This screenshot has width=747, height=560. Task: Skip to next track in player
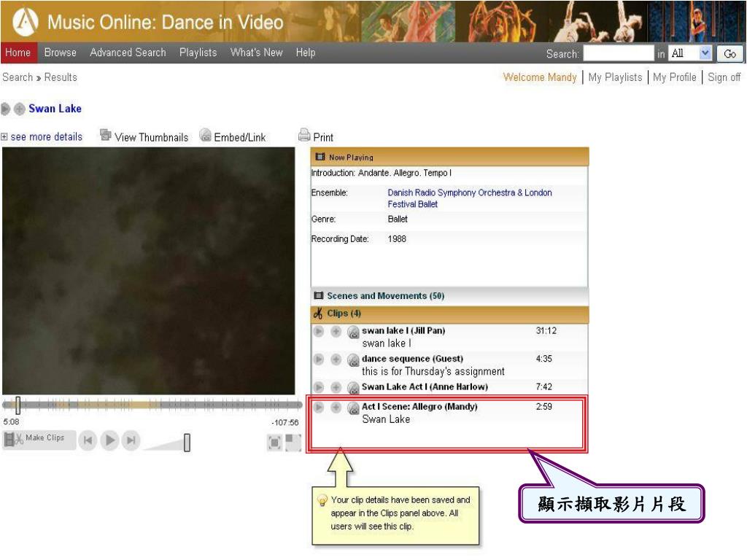(x=131, y=440)
